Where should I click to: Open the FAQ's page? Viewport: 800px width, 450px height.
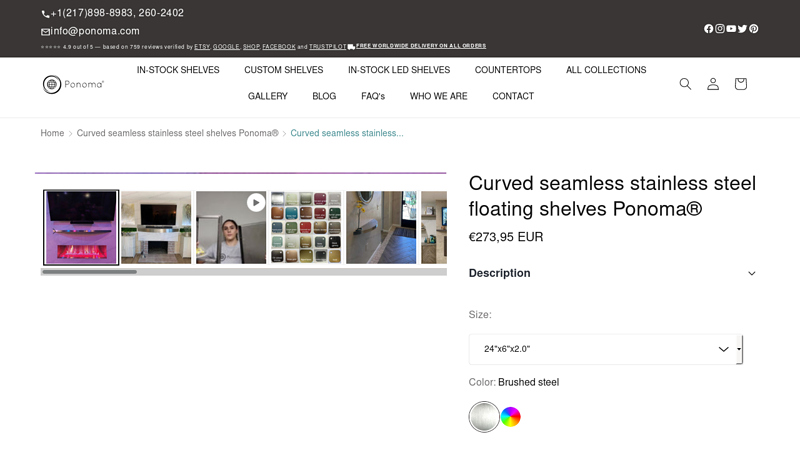click(x=373, y=96)
